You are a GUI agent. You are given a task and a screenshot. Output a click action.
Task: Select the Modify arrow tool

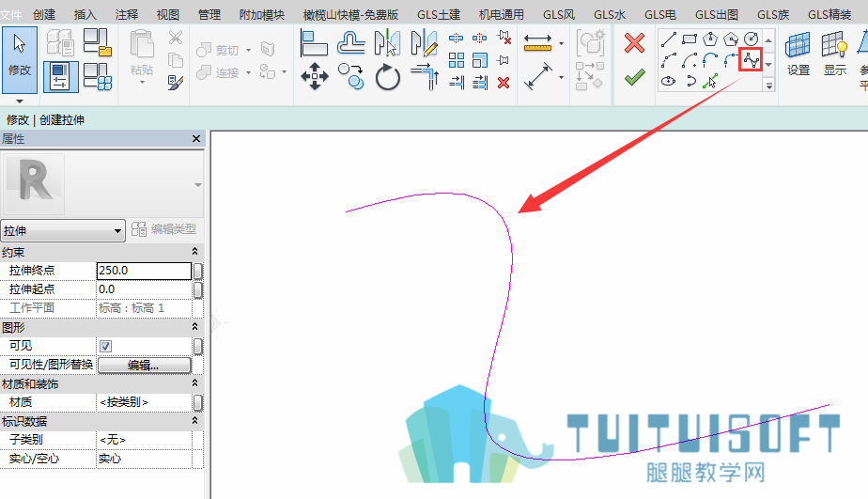[20, 59]
